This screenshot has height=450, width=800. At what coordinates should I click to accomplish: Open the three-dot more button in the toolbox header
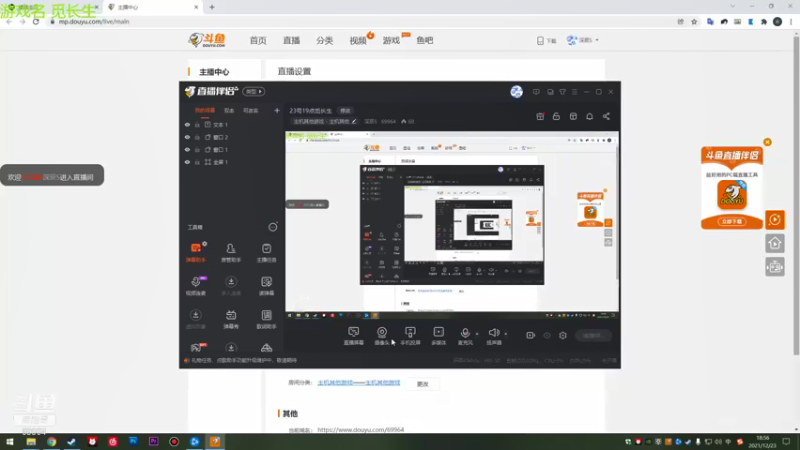tap(272, 227)
